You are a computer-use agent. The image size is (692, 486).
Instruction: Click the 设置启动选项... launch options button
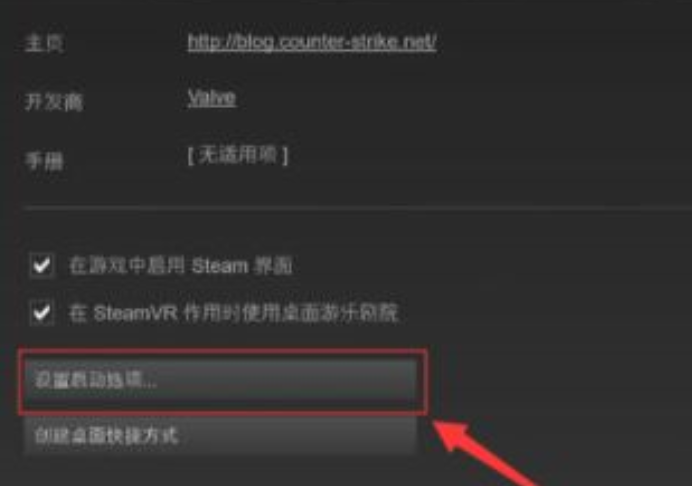click(221, 381)
